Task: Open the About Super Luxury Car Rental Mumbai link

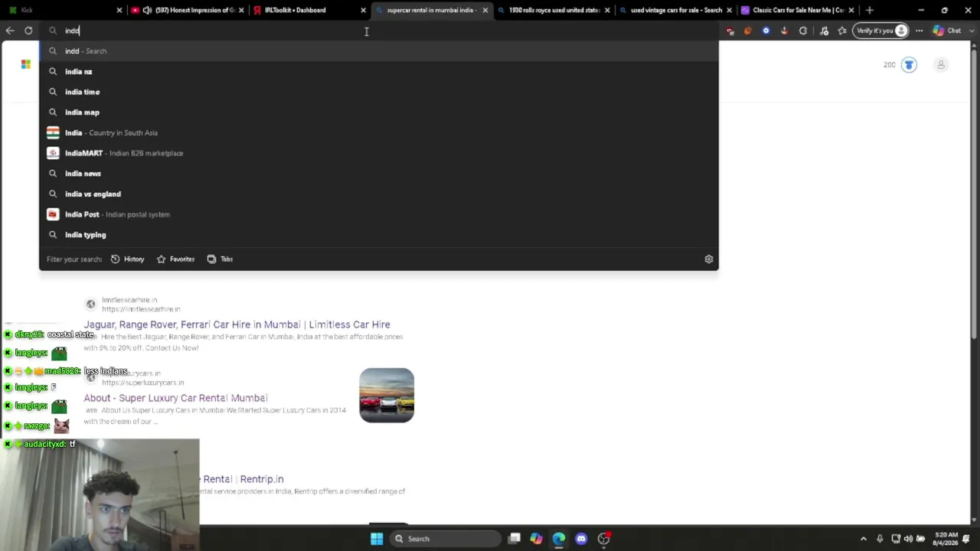Action: click(175, 398)
